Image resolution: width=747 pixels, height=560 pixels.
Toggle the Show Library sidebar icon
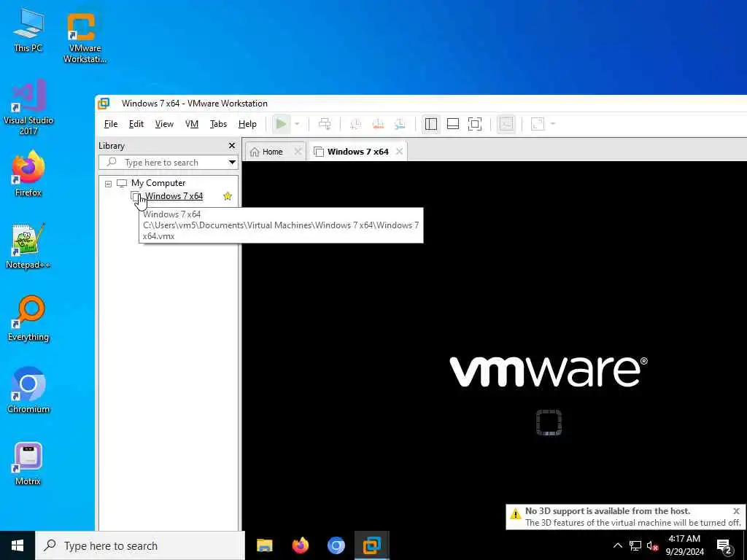pos(431,124)
